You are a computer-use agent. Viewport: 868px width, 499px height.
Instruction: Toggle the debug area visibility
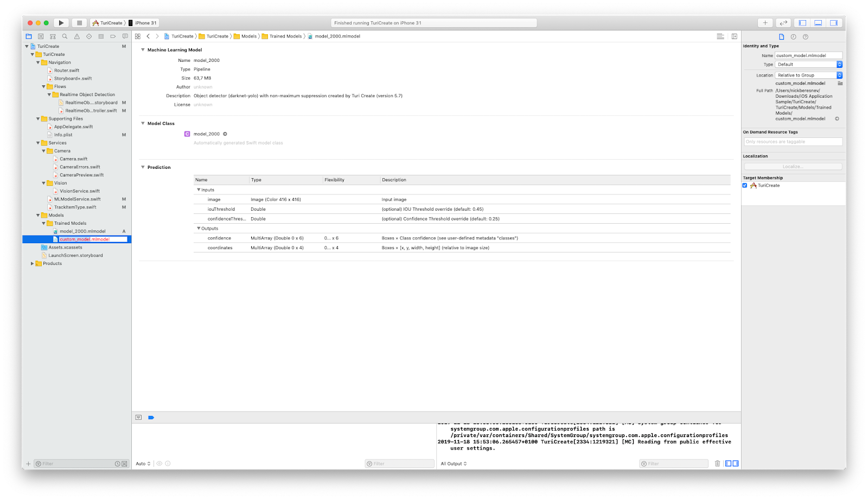pyautogui.click(x=818, y=23)
